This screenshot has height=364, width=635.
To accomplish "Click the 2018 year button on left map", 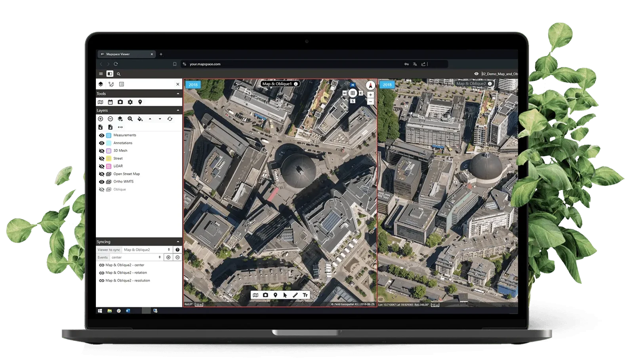I will pyautogui.click(x=193, y=85).
